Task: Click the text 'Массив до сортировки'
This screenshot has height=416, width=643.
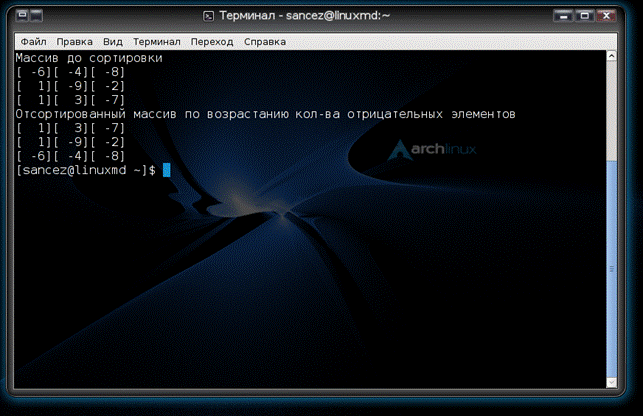Action: click(x=89, y=58)
